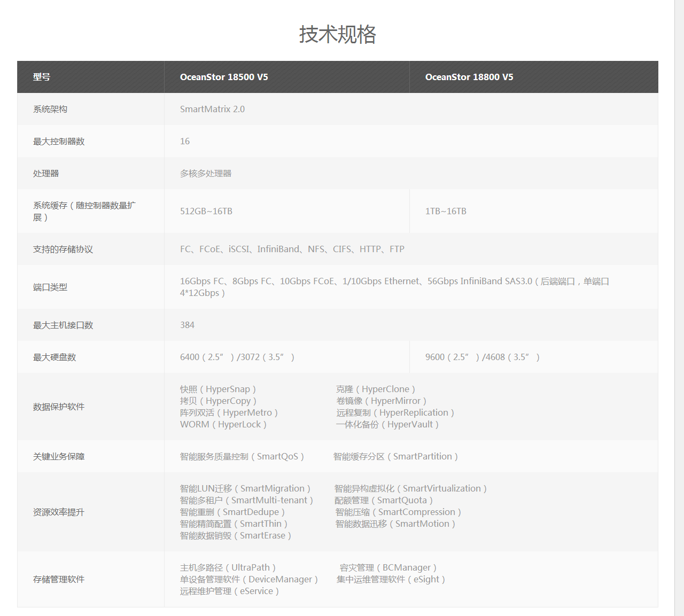
Task: Select the 系统缓存 row label
Action: pyautogui.click(x=84, y=211)
